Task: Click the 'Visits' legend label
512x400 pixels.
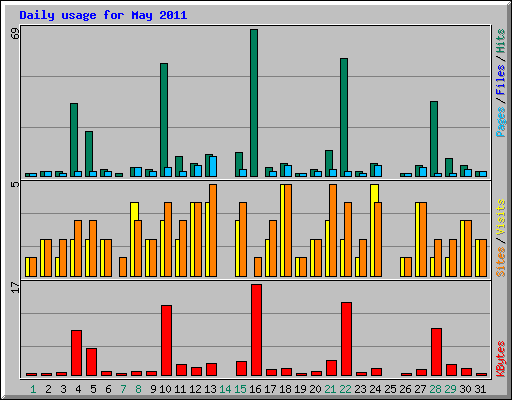Action: (x=501, y=217)
